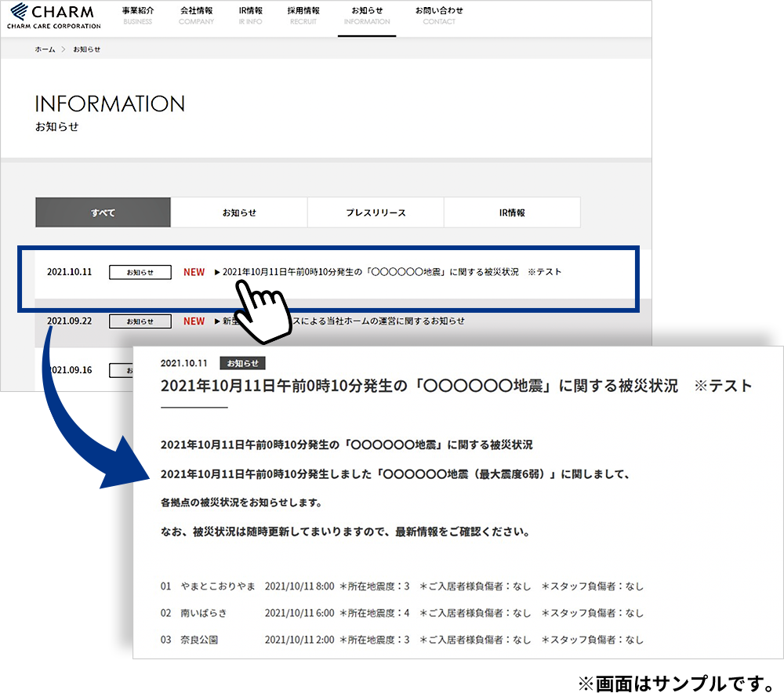This screenshot has height=693, width=784.
Task: Click the 01 やまとこおりやま facility row
Action: [208, 586]
